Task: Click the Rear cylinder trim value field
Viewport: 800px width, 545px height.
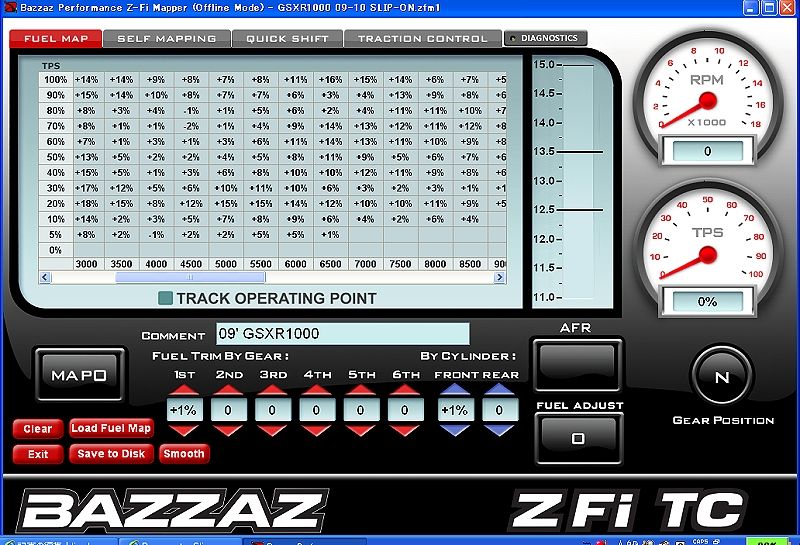Action: pyautogui.click(x=499, y=410)
